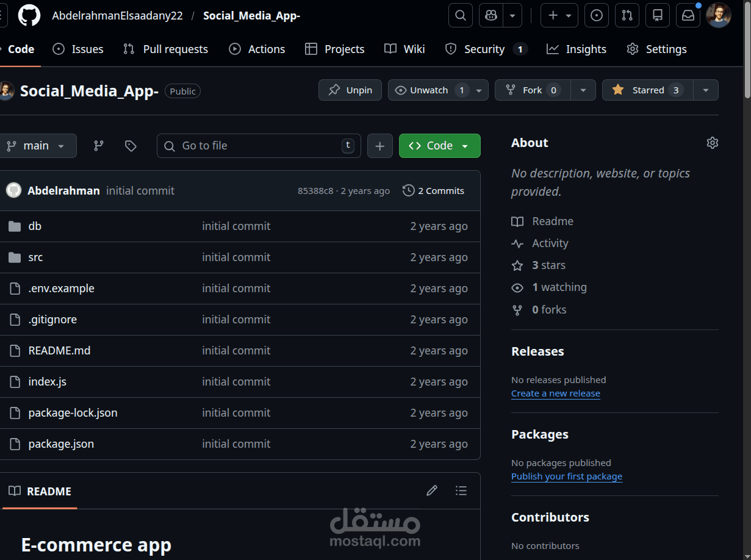The height and width of the screenshot is (560, 751).
Task: Open the 3 stars link
Action: 539,265
